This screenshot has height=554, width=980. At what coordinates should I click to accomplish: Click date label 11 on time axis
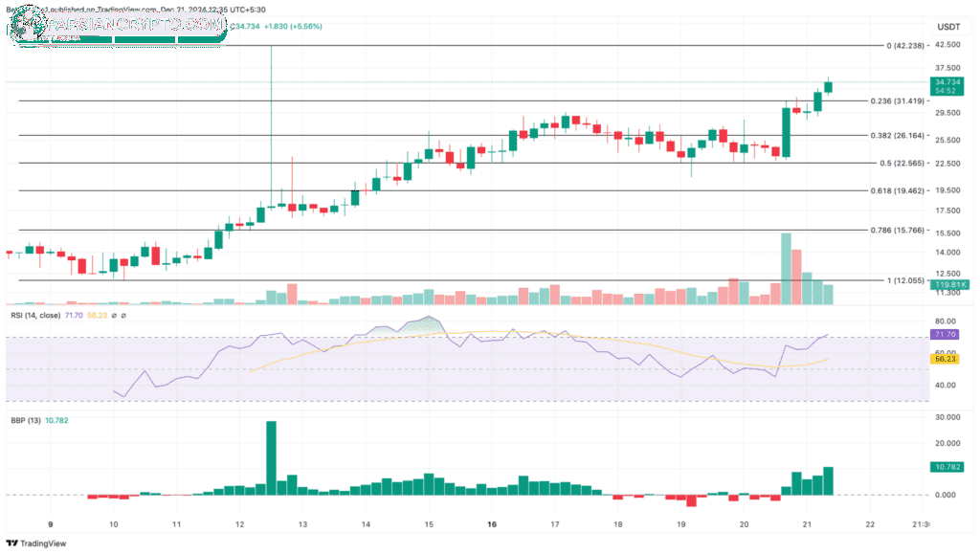(177, 524)
